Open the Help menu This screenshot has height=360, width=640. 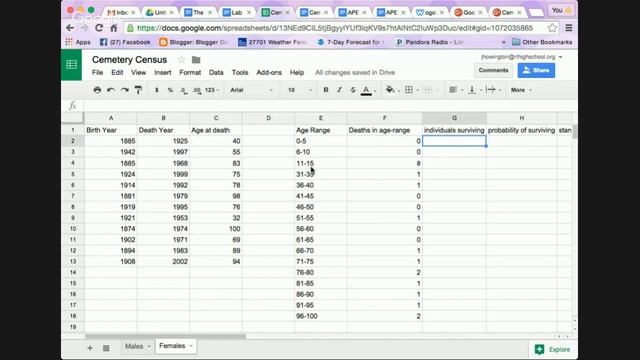point(297,72)
